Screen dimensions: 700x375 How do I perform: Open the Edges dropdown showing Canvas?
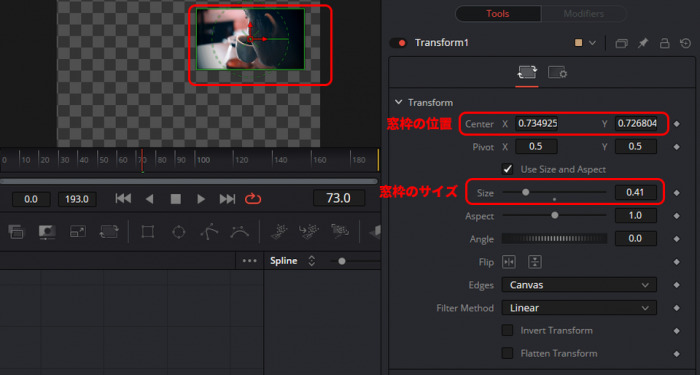tap(579, 285)
